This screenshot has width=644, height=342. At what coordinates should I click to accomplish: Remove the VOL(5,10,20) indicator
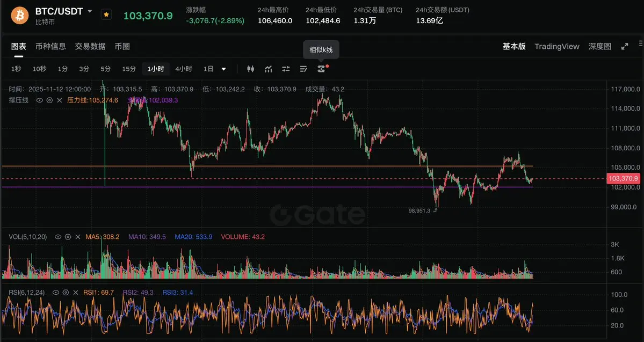click(78, 237)
